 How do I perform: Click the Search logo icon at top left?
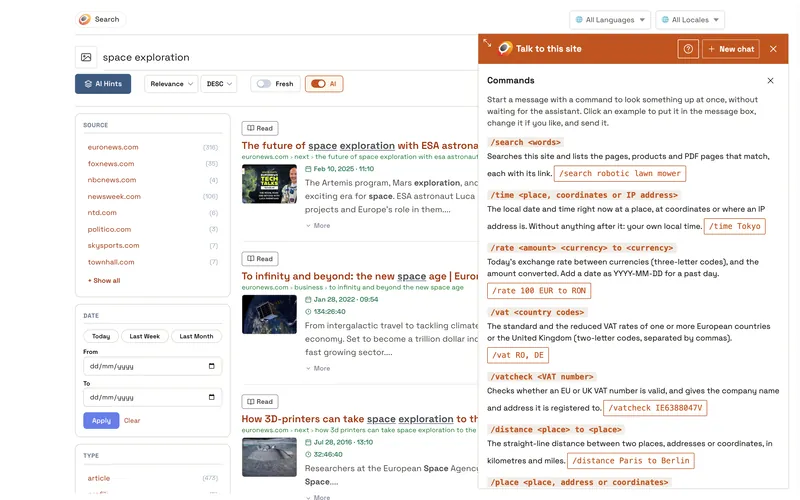coord(85,19)
